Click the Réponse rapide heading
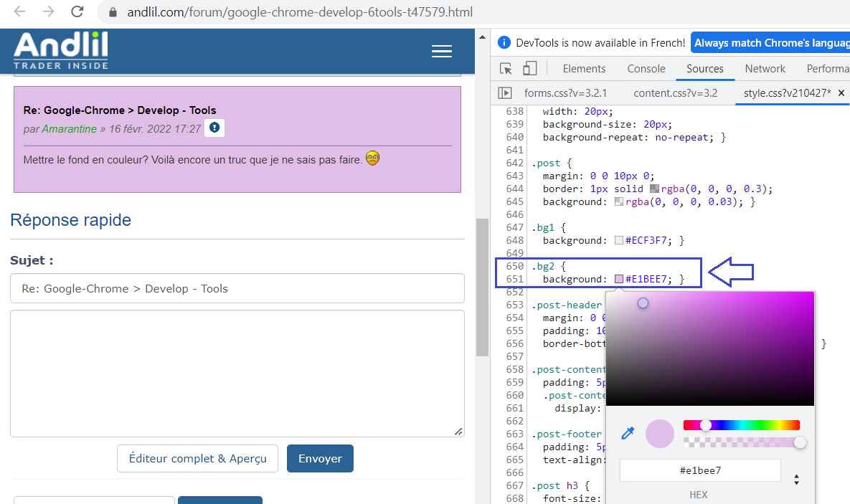The width and height of the screenshot is (850, 504). 70,220
